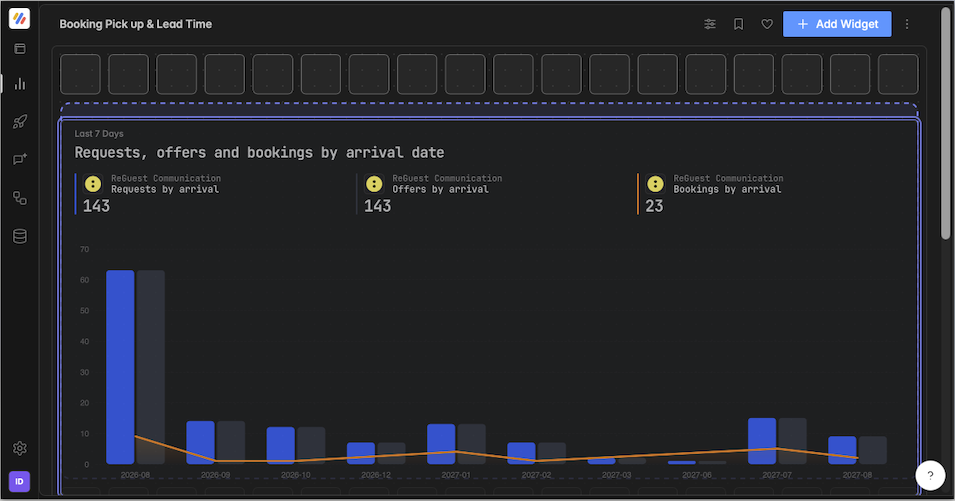Click the vertical scrollbar on the right

(x=945, y=124)
